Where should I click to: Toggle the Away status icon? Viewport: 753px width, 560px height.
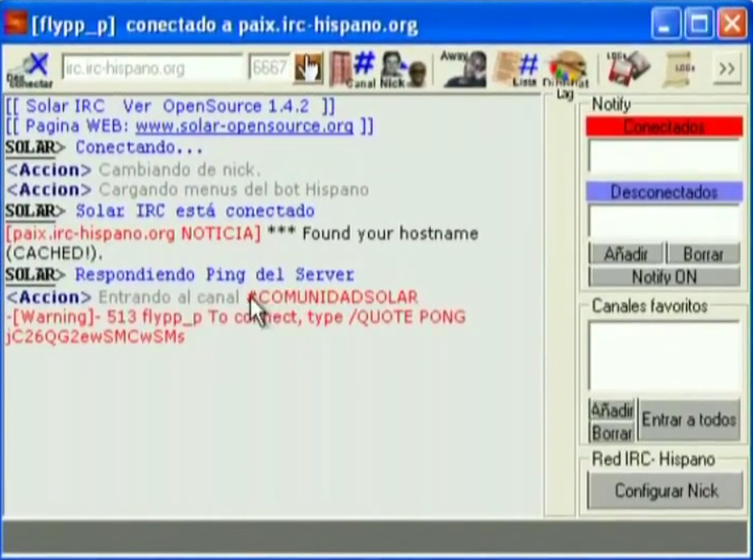tap(463, 69)
